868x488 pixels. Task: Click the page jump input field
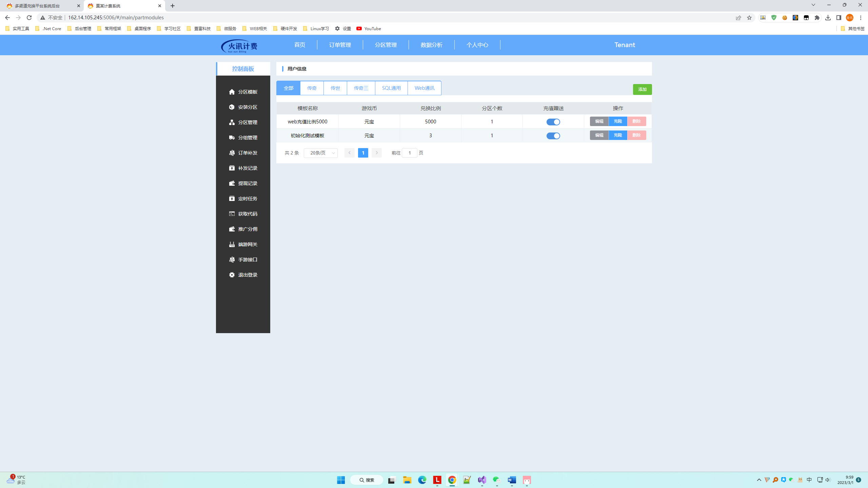click(410, 153)
